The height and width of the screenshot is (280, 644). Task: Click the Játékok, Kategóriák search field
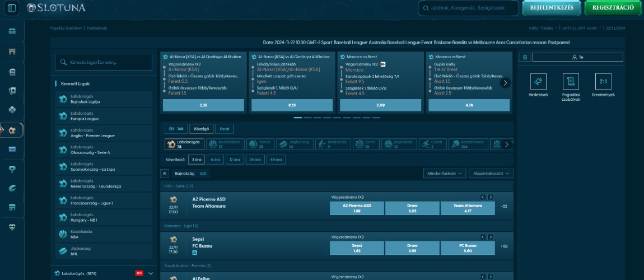pyautogui.click(x=468, y=8)
